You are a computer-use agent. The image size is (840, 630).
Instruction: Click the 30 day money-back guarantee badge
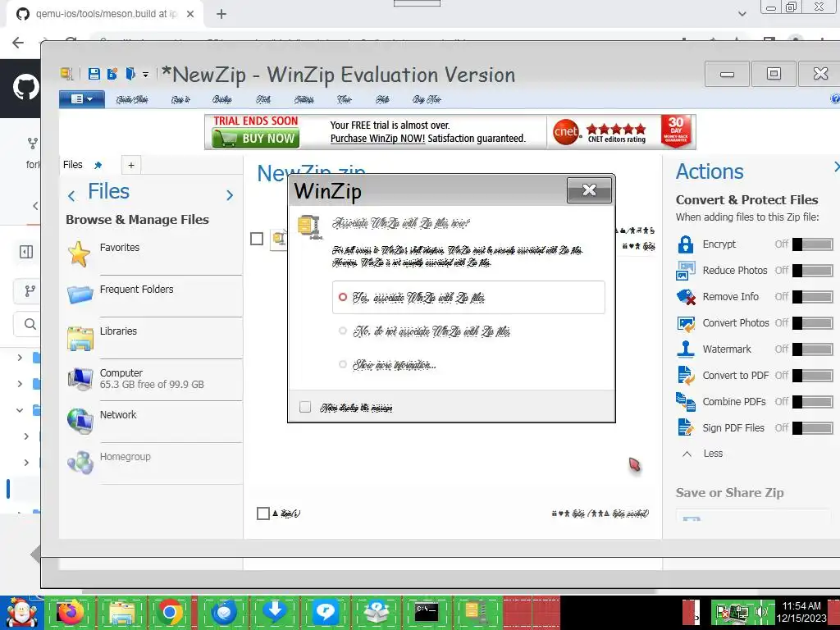[x=676, y=131]
